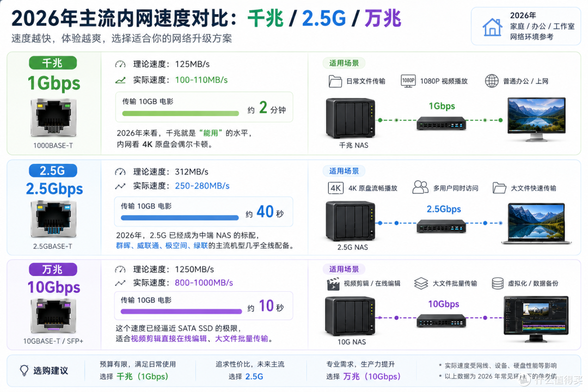Click the purple 万兆 badge
The image size is (588, 392).
pos(53,269)
